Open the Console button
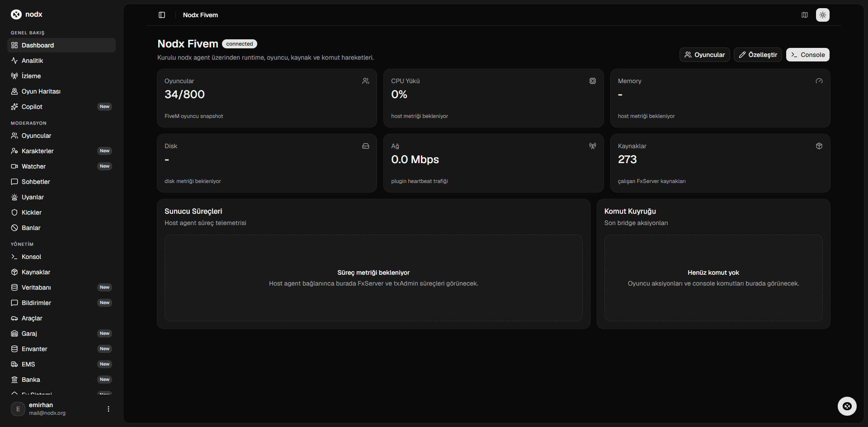This screenshot has width=868, height=427. (x=807, y=55)
